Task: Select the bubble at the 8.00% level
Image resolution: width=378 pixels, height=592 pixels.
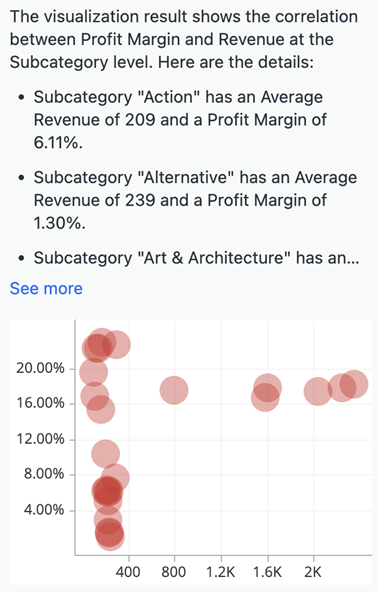Action: [115, 478]
